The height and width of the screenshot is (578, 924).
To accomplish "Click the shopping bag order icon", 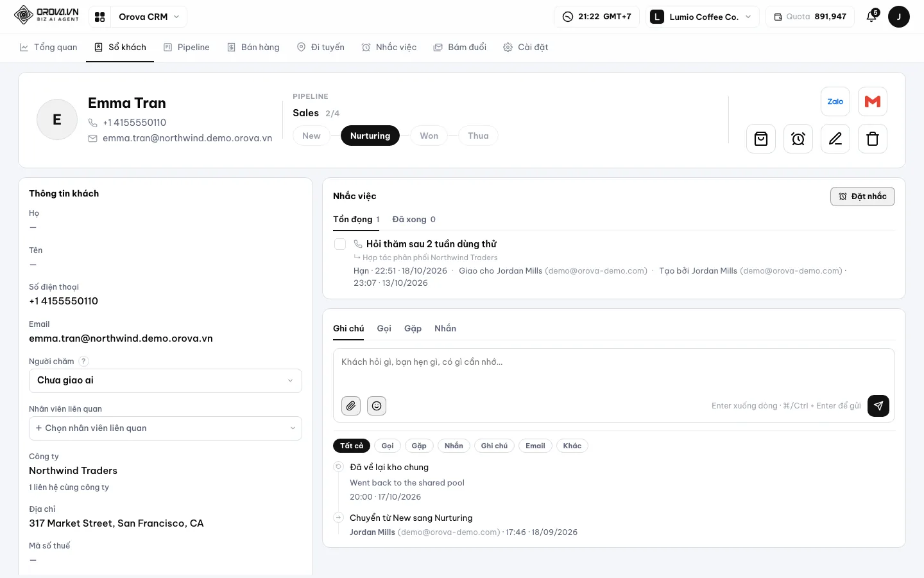I will pos(761,139).
